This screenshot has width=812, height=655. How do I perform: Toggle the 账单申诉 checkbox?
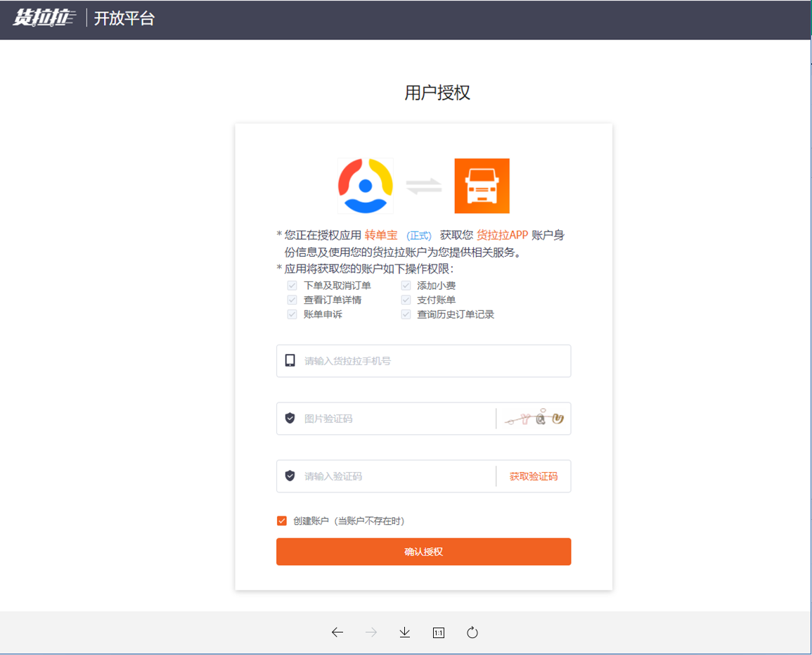[x=292, y=314]
